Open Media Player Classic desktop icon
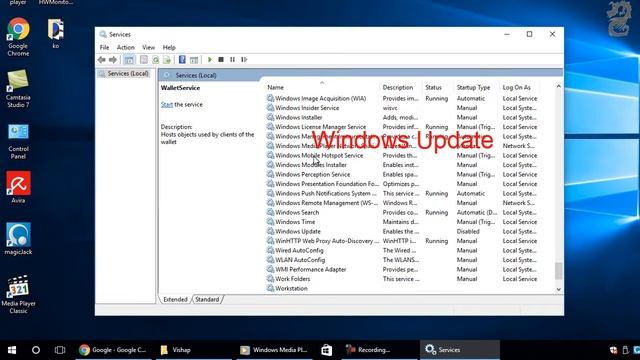The width and height of the screenshot is (640, 360). [18, 294]
